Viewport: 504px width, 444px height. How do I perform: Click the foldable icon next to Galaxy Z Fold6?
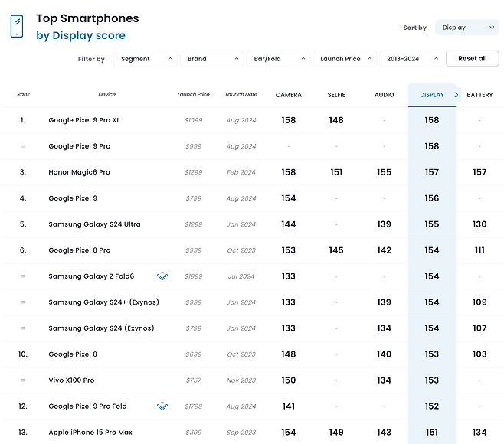[162, 276]
